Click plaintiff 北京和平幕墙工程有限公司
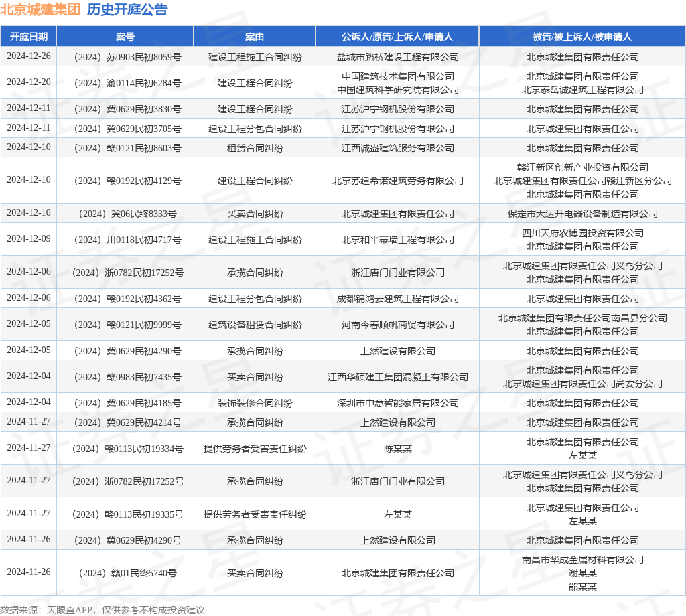686x616 pixels. (398, 240)
